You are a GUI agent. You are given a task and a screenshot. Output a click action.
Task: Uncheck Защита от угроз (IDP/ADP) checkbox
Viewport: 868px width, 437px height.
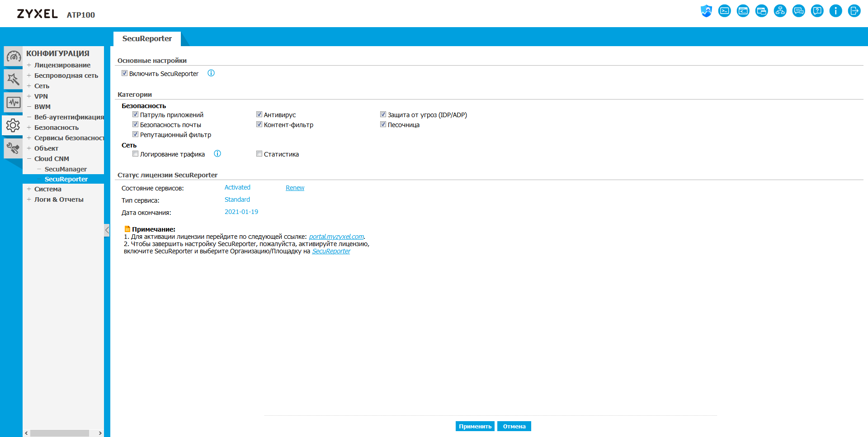tap(383, 114)
